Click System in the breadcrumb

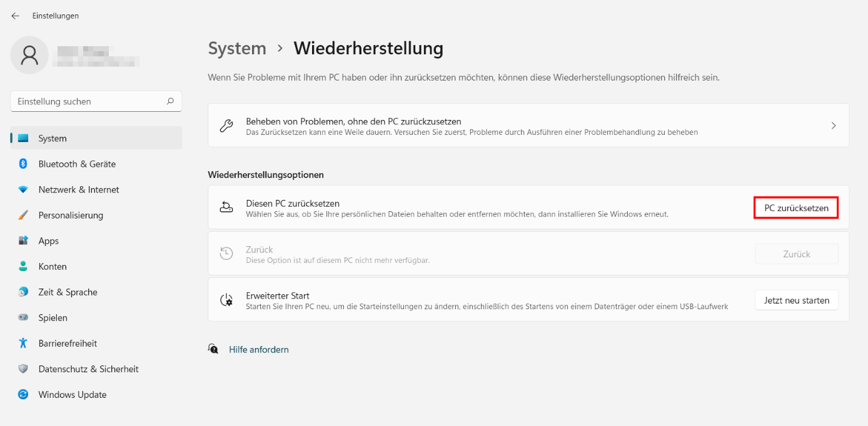pyautogui.click(x=237, y=48)
